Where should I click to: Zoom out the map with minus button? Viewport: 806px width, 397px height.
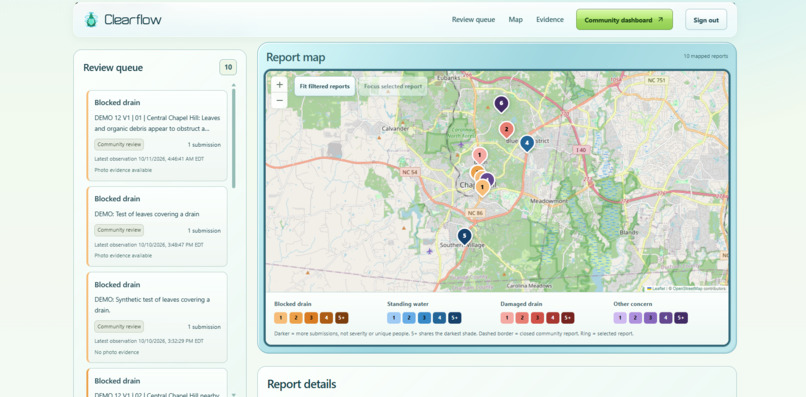(280, 100)
